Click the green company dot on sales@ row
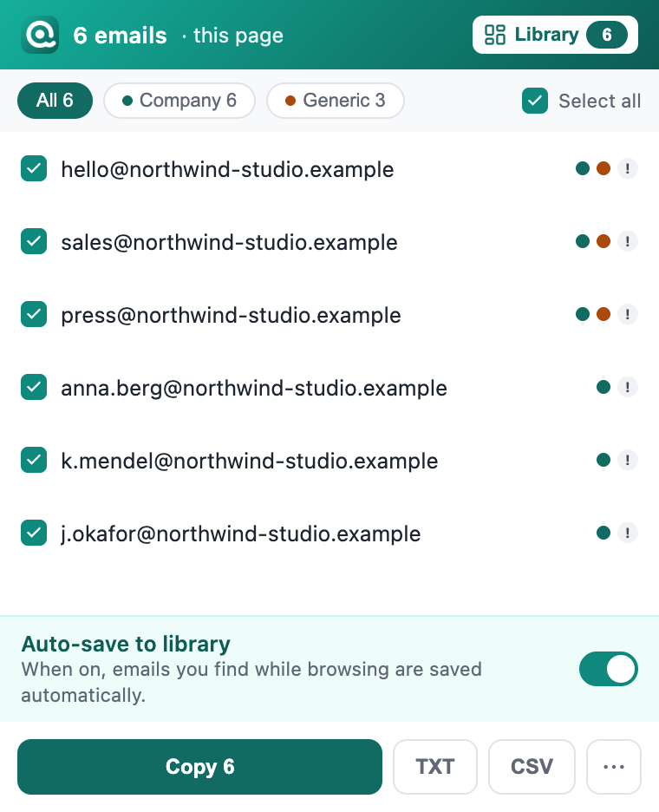The image size is (659, 812). (583, 241)
